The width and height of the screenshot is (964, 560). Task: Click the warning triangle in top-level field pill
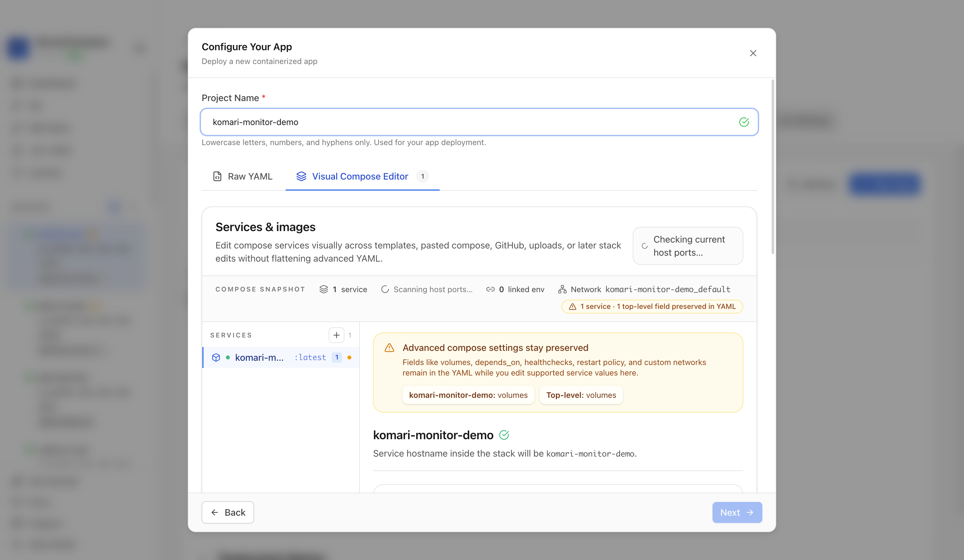pos(572,306)
